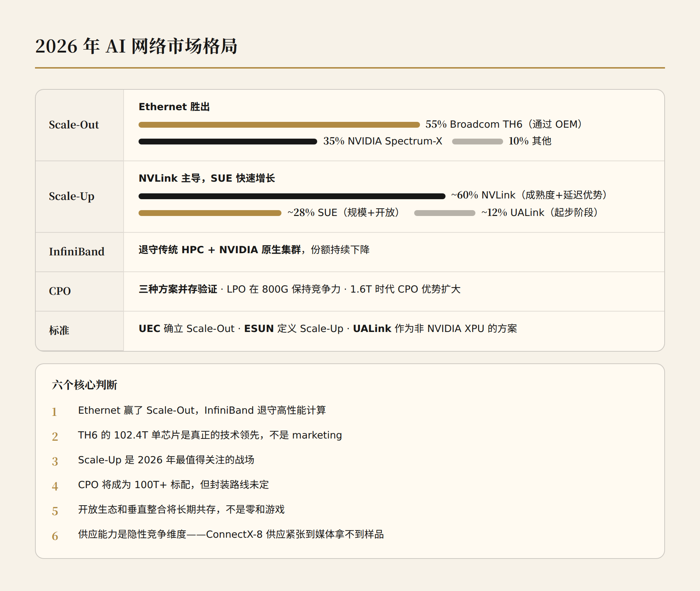Click the title "2026 年 AI 网络市场格局"
The image size is (700, 591).
[136, 46]
